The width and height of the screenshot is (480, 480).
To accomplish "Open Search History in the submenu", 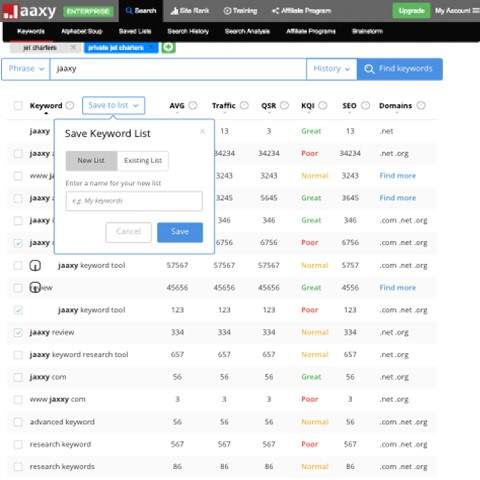I will (188, 31).
